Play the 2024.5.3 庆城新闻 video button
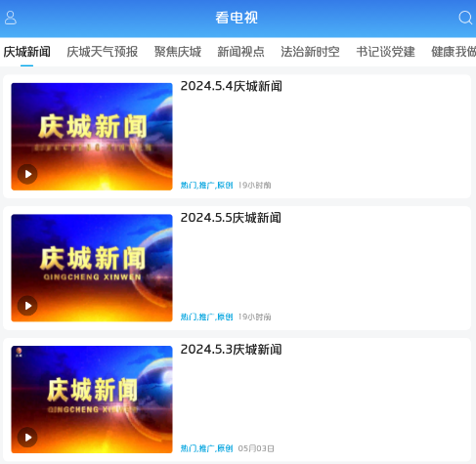Screen dimensions: 476x464 [x=27, y=438]
